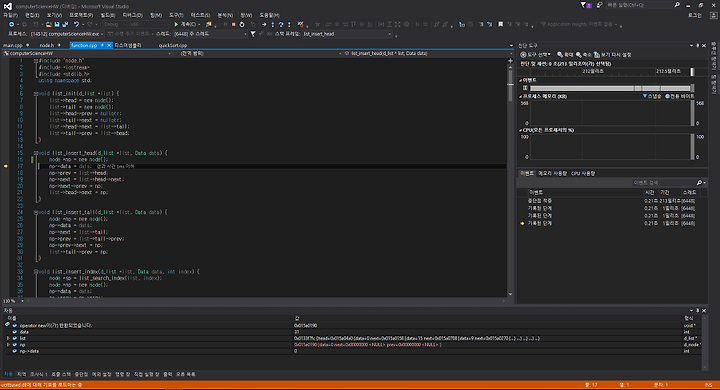
Task: Click the bookmark toggle toolbar icon
Action: point(501,24)
